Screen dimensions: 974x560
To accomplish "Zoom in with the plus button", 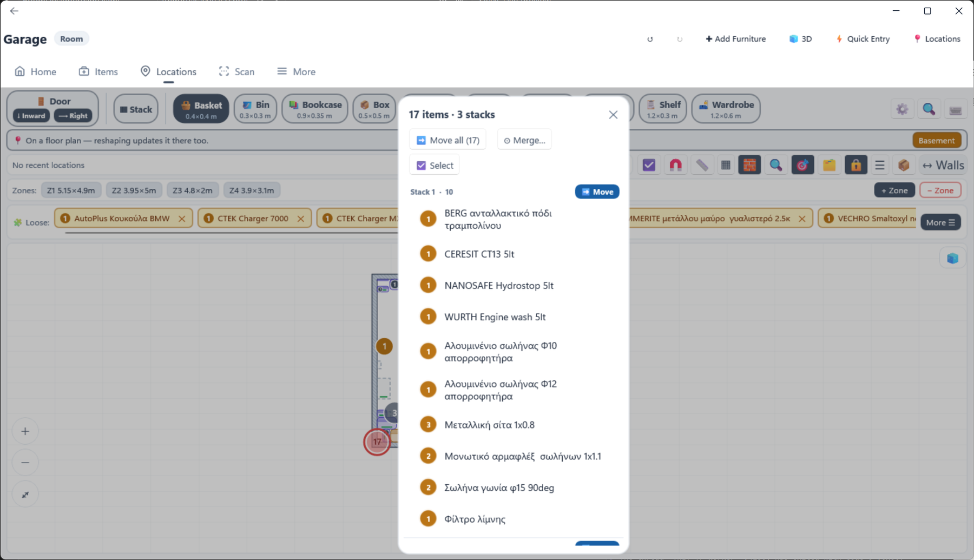I will (25, 431).
